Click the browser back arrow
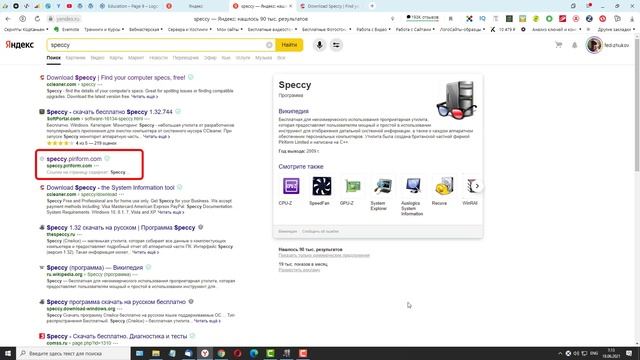640x360 pixels. [8, 19]
